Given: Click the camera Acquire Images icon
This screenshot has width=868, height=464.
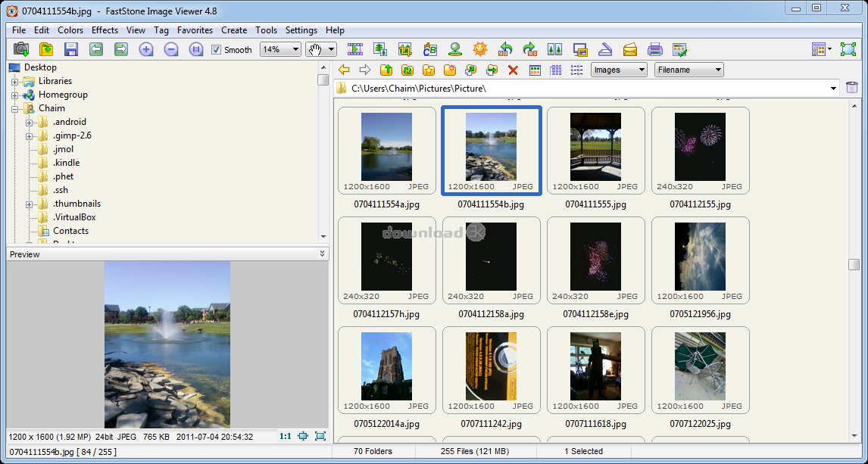Looking at the screenshot, I should 21,49.
